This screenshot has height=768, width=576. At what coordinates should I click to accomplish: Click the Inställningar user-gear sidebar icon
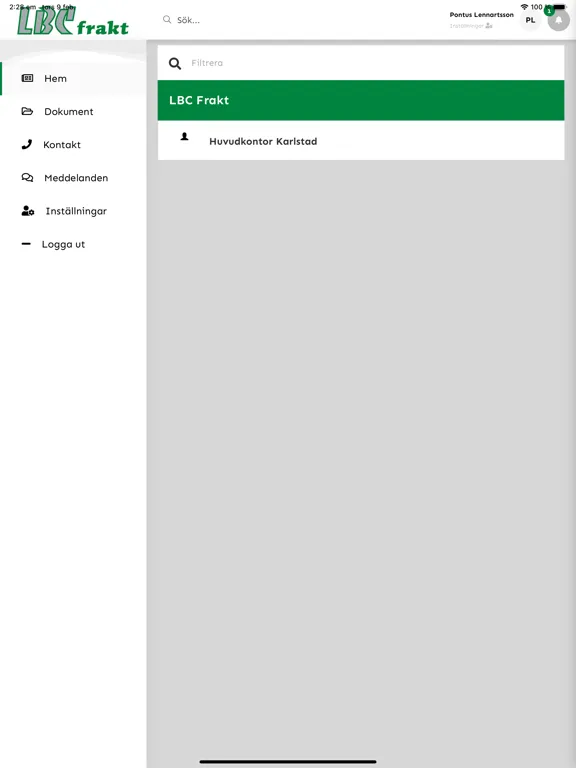click(28, 211)
